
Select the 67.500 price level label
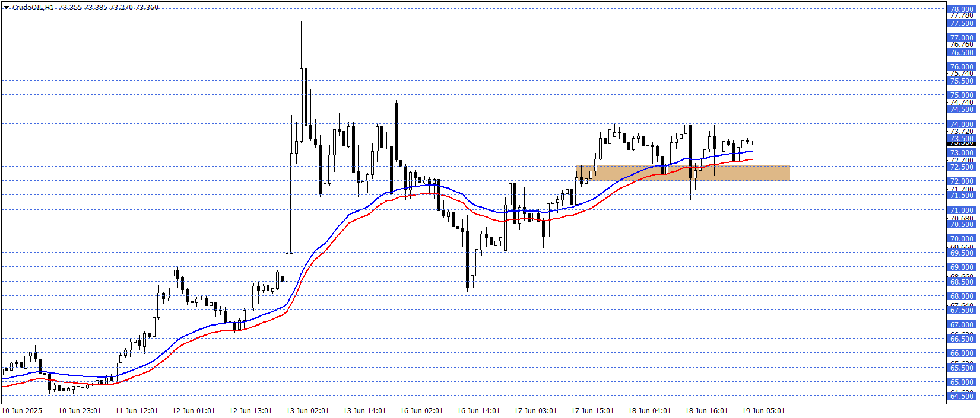pyautogui.click(x=962, y=311)
